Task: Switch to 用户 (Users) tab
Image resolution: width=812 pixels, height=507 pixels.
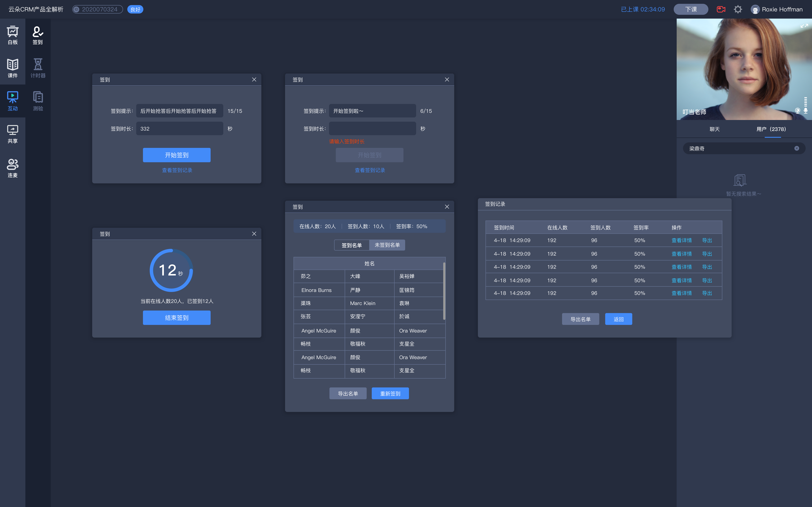Action: coord(771,129)
